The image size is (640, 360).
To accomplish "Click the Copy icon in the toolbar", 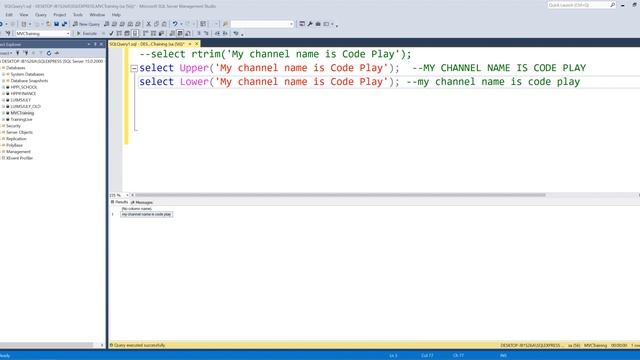I will 156,24.
